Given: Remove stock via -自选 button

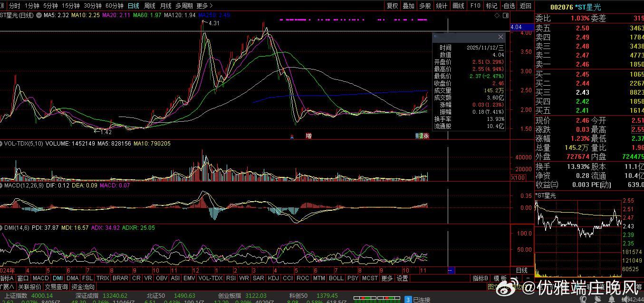Looking at the screenshot, I should pos(508,6).
